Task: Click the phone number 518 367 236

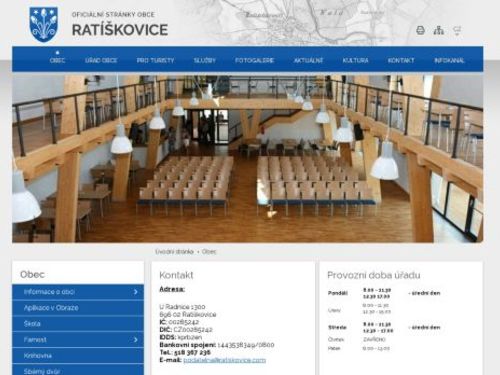Action: pos(192,352)
